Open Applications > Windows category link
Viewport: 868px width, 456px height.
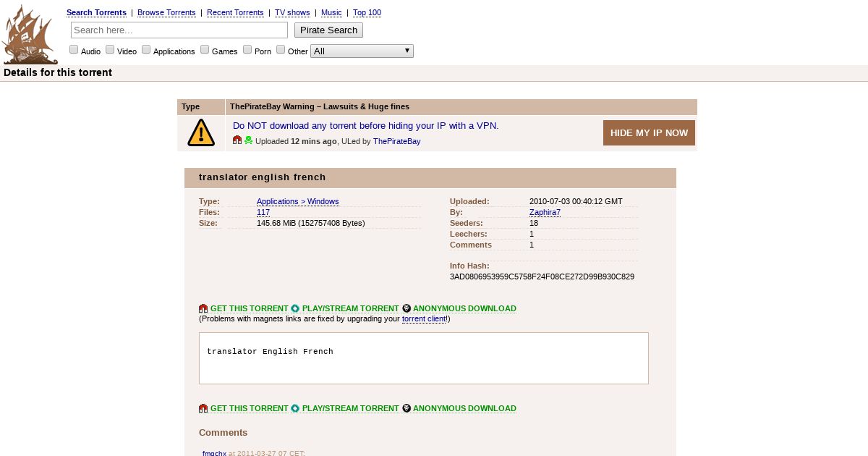pos(297,201)
